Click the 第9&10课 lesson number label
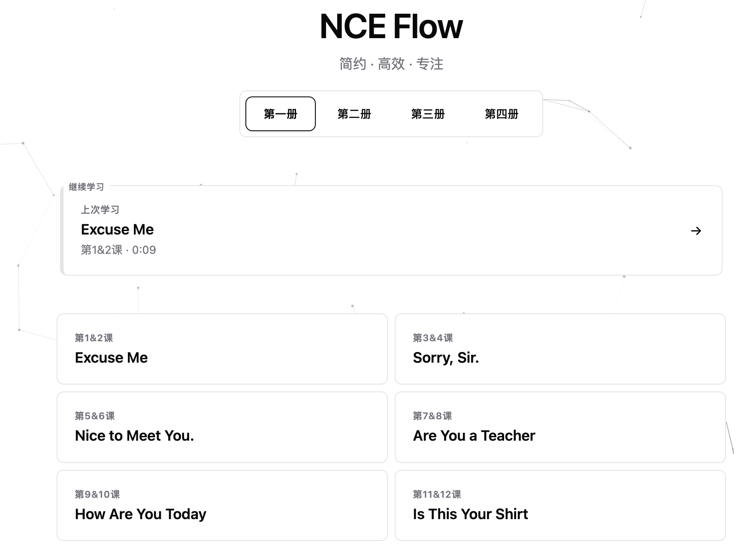756x547 pixels. tap(97, 494)
